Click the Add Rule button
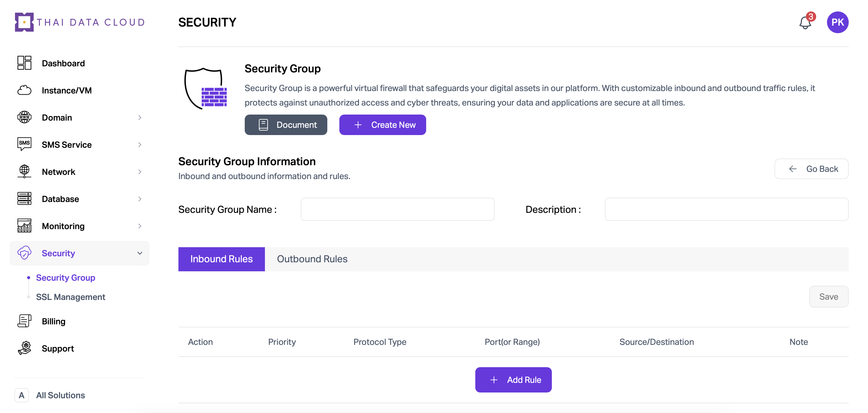 [x=513, y=380]
